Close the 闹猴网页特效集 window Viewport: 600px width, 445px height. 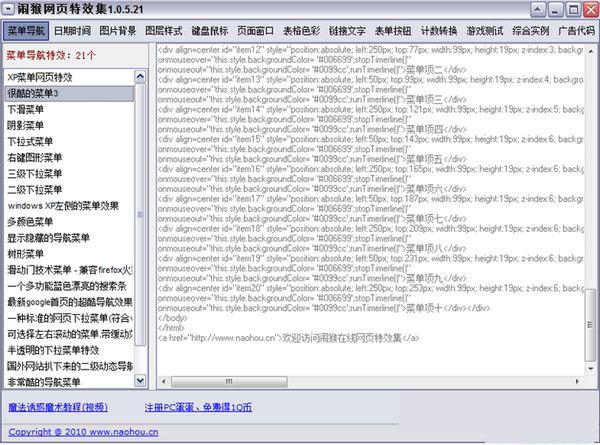click(590, 10)
